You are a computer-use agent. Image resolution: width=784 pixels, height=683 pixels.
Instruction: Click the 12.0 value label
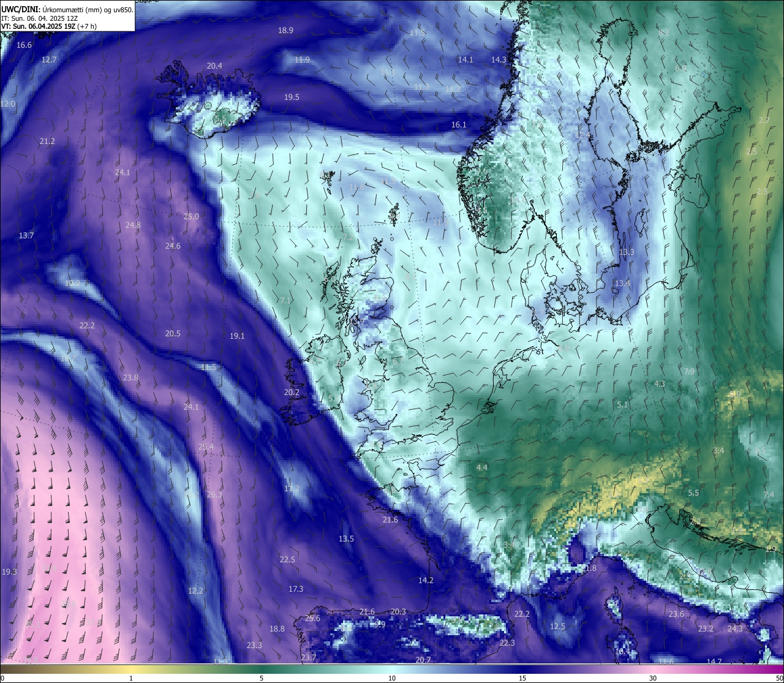pyautogui.click(x=7, y=104)
